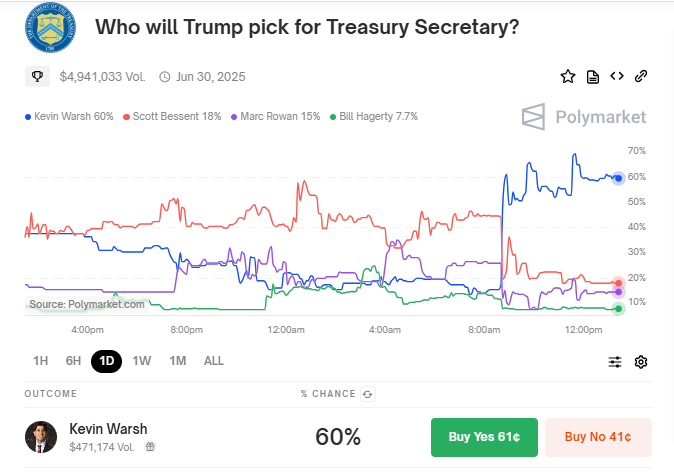
Task: Click Buy Yes 61¢ button
Action: pyautogui.click(x=484, y=437)
